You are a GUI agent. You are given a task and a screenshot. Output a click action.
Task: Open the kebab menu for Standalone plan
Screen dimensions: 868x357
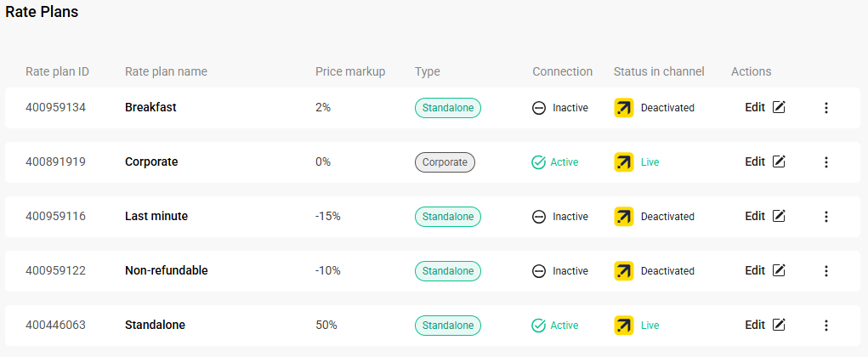pos(825,326)
